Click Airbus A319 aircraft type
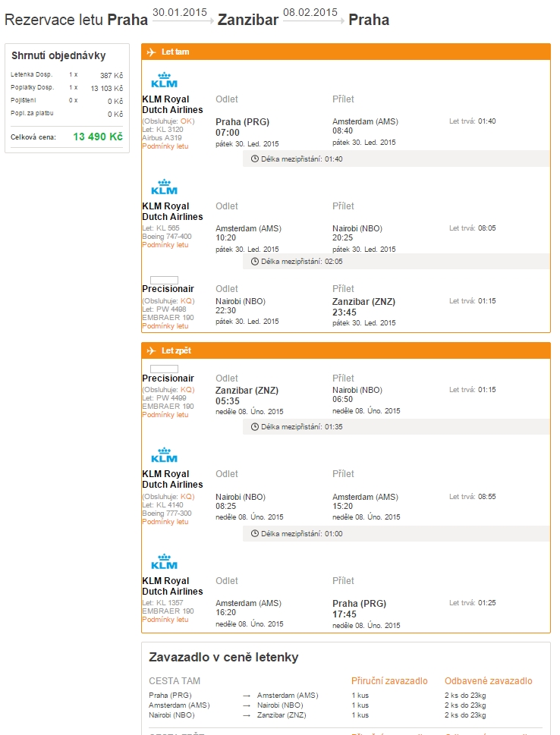 point(162,138)
